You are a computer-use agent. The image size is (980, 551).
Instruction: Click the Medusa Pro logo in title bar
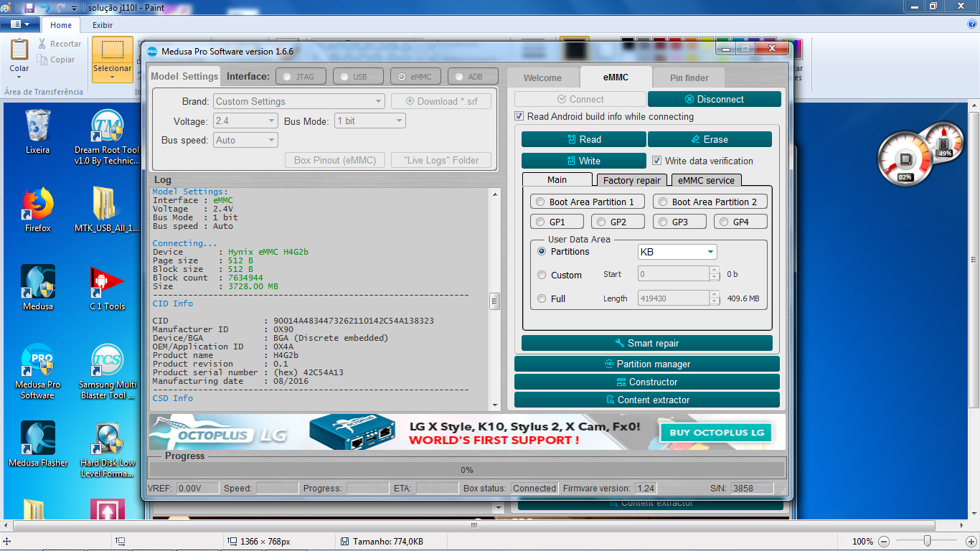pyautogui.click(x=151, y=51)
